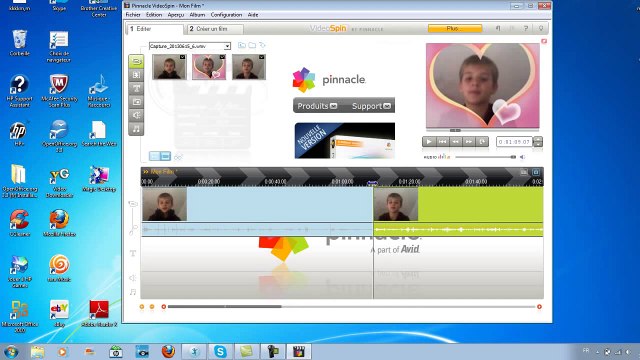Select the heart-frame video thumbnail

pyautogui.click(x=209, y=67)
